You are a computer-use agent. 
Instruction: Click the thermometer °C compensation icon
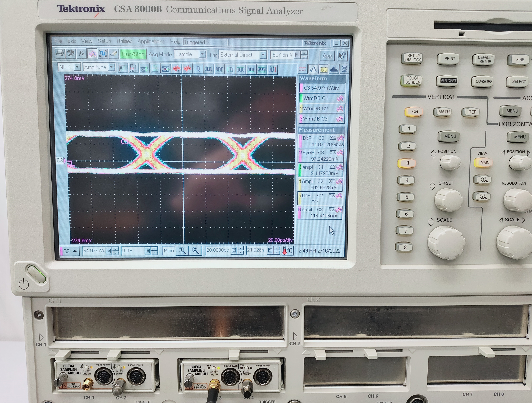click(x=287, y=251)
